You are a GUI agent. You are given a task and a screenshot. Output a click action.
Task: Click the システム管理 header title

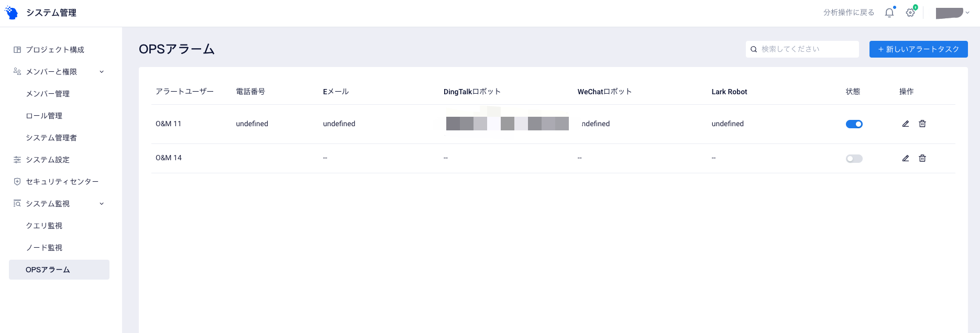click(x=51, y=13)
